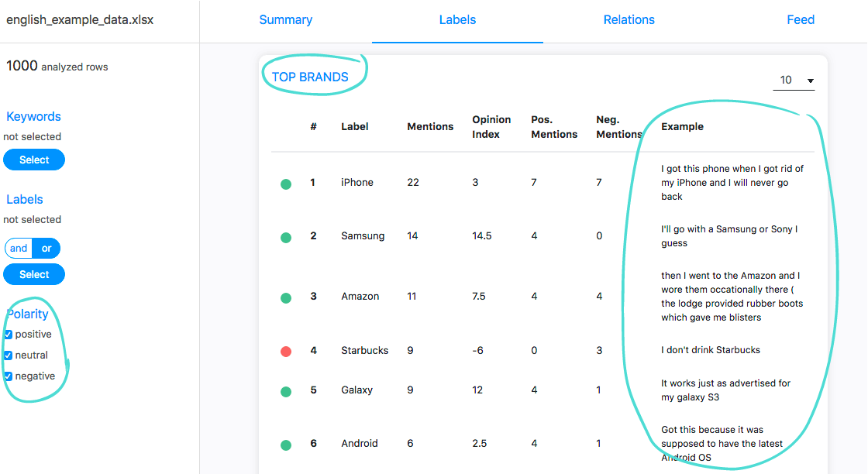Click the Label column header
The width and height of the screenshot is (868, 474).
click(x=354, y=127)
